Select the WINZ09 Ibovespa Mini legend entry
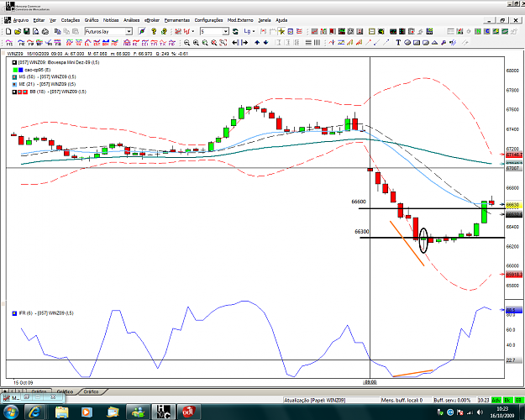 pos(55,63)
